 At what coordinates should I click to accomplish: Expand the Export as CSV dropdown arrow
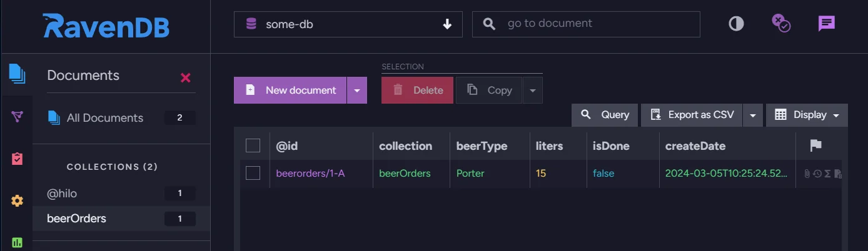coord(753,116)
